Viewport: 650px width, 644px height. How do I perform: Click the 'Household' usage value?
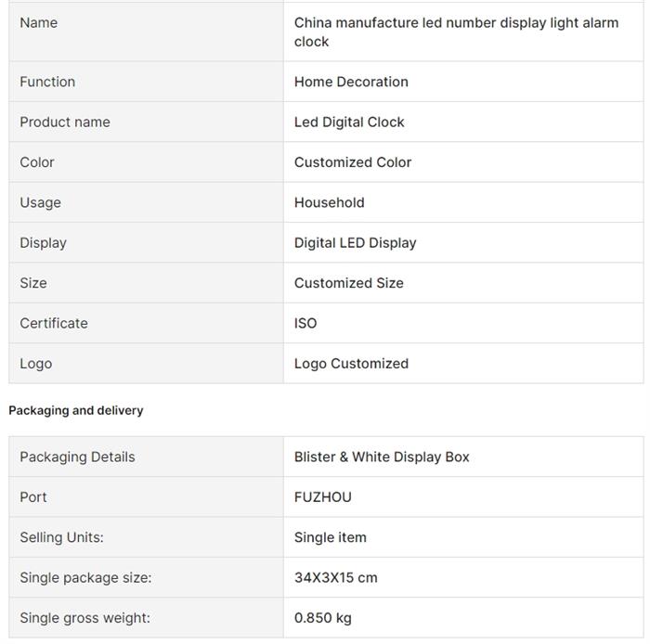pos(330,202)
